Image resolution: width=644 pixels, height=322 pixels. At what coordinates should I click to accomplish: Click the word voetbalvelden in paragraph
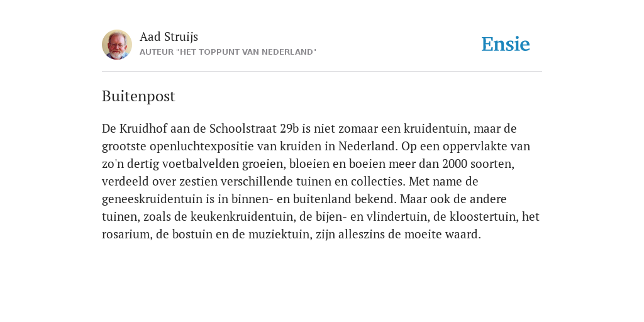coord(201,164)
